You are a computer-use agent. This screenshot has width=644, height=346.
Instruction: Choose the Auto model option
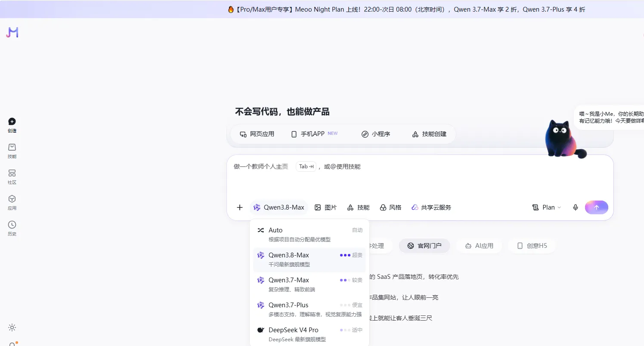pos(309,235)
